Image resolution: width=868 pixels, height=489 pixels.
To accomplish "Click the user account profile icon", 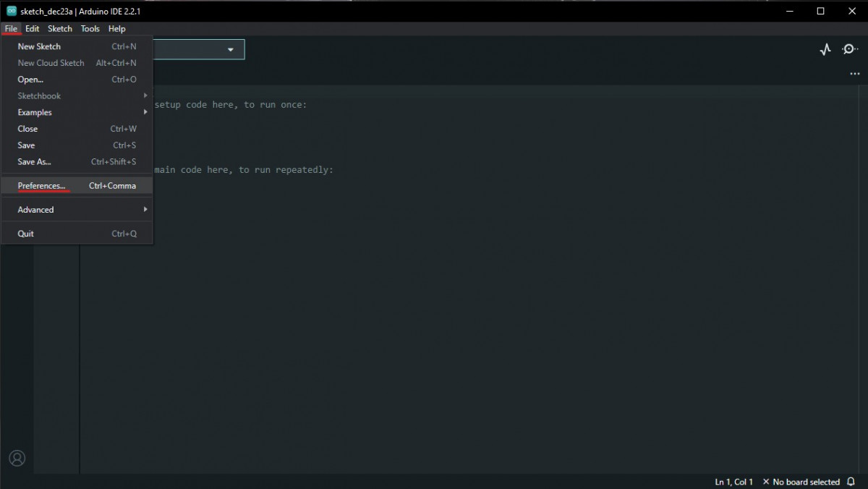I will [17, 458].
